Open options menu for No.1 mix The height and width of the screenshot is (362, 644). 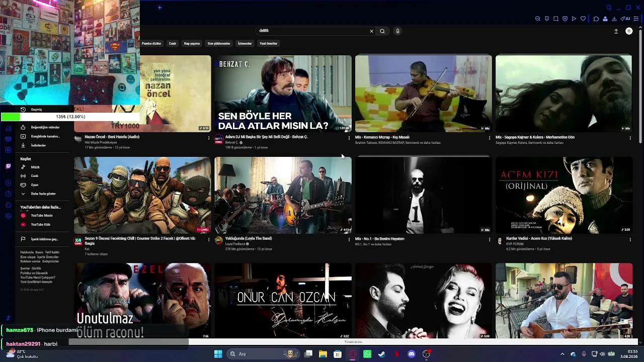(490, 239)
